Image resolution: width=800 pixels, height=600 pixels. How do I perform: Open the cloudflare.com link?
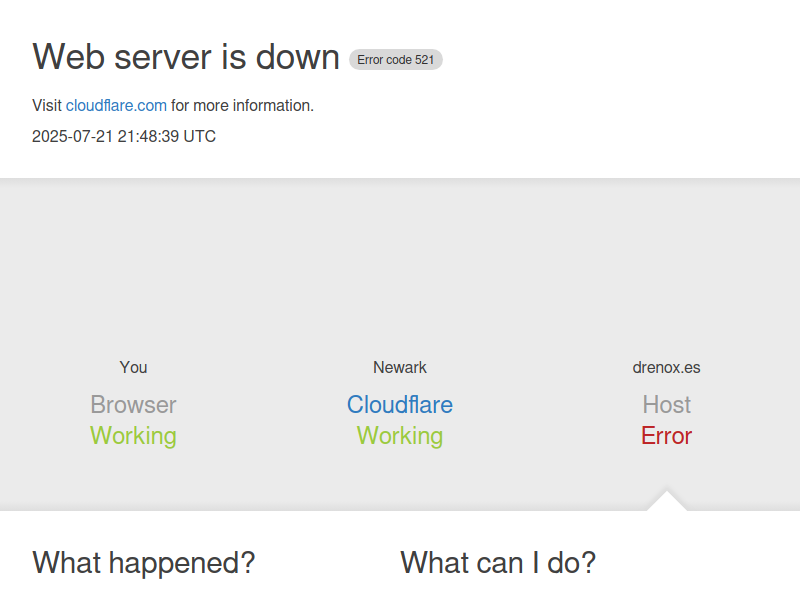click(x=116, y=106)
